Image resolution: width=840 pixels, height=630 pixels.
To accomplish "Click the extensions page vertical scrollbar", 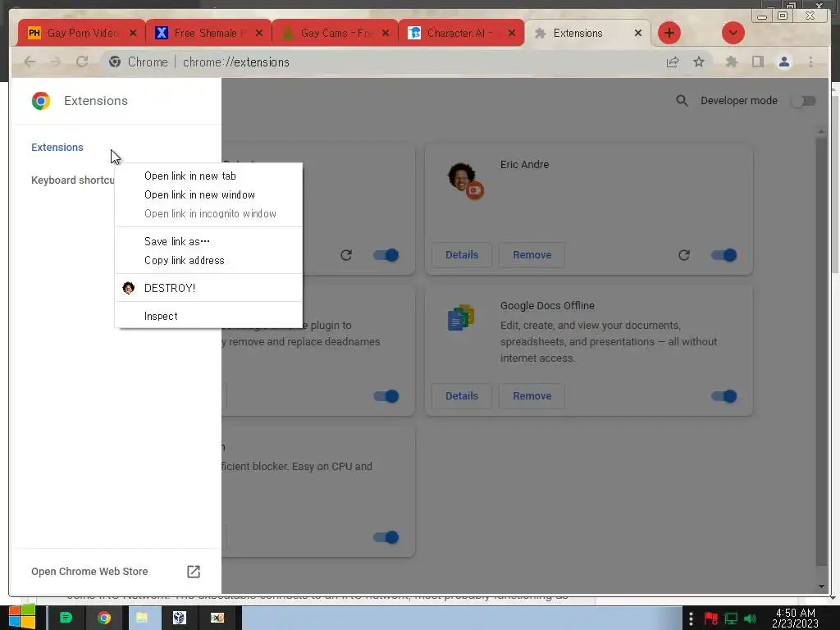I will (x=821, y=351).
